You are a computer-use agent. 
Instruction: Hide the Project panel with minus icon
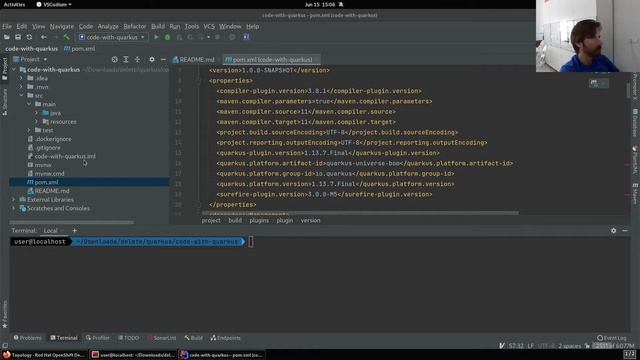click(163, 60)
